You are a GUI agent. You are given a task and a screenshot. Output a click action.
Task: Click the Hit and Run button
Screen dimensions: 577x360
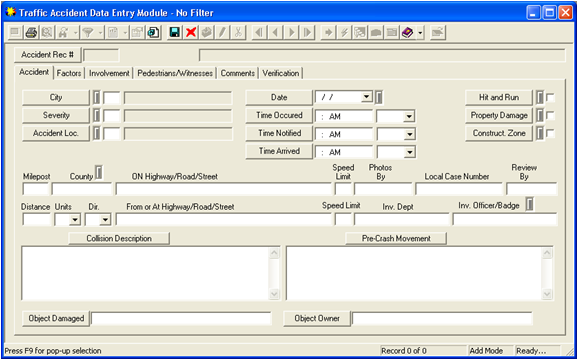click(499, 98)
